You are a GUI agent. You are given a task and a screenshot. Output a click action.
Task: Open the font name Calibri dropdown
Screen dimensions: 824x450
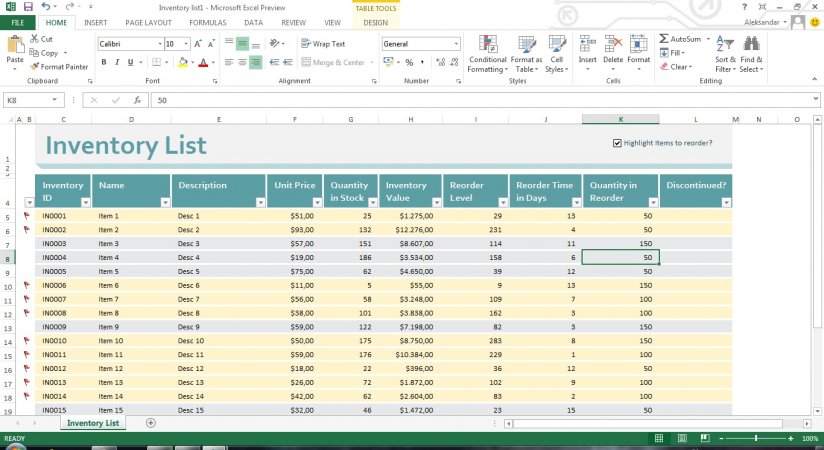pos(160,44)
